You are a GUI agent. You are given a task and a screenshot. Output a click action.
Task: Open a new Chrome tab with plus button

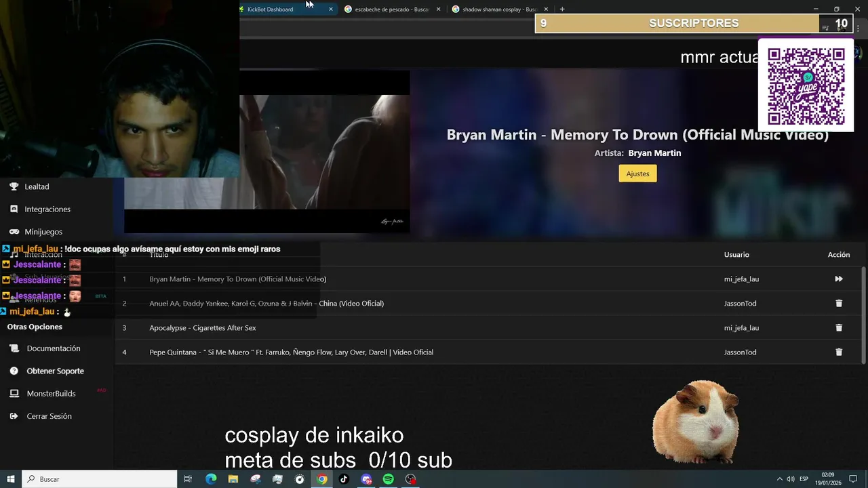click(562, 9)
